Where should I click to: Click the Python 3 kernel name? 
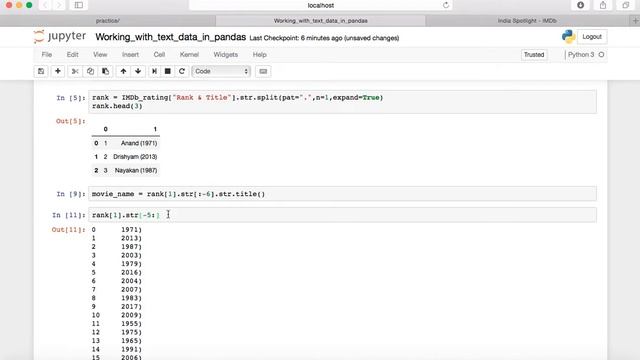(x=581, y=55)
